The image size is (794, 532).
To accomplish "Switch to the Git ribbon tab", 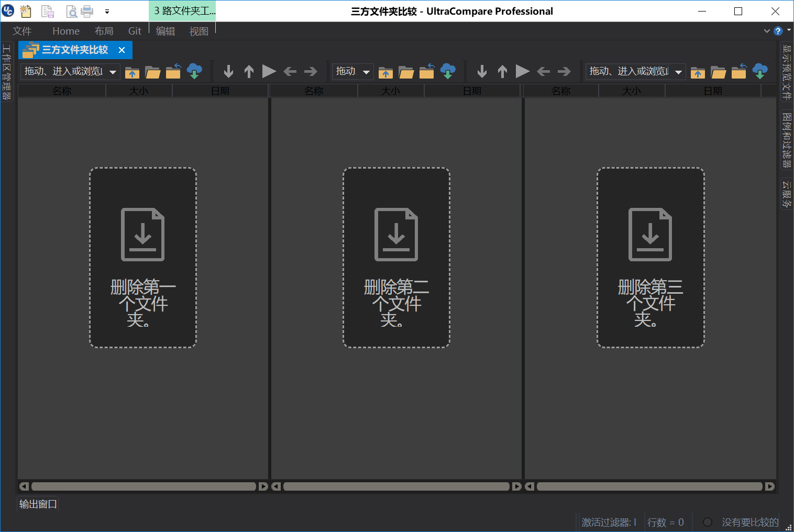I will pos(135,31).
